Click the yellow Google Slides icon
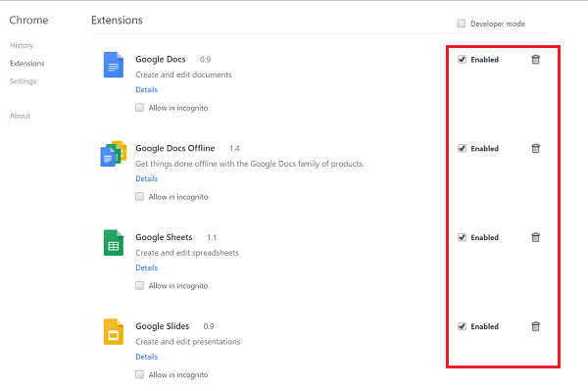The image size is (588, 391). [114, 332]
